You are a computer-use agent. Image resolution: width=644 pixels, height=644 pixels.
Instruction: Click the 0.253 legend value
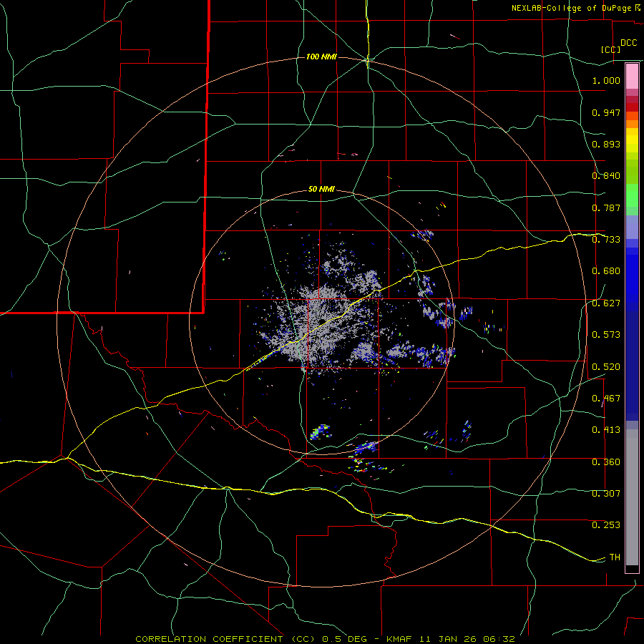pos(606,525)
